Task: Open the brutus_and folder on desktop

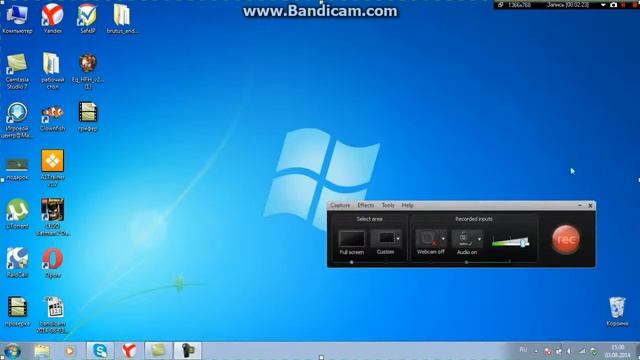Action: [122, 19]
